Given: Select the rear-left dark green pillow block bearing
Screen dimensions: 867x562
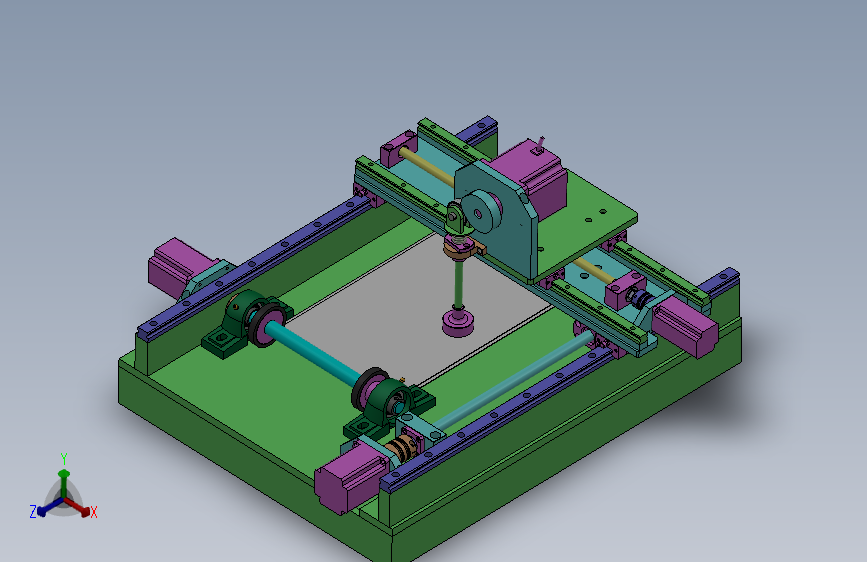Looking at the screenshot, I should [248, 322].
